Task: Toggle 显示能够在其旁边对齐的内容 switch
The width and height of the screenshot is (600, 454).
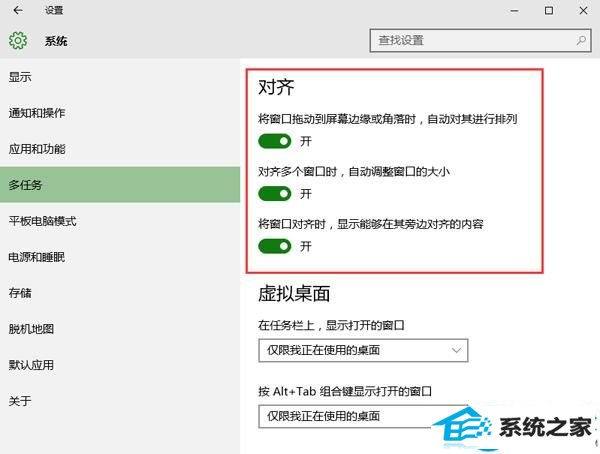Action: click(x=274, y=246)
